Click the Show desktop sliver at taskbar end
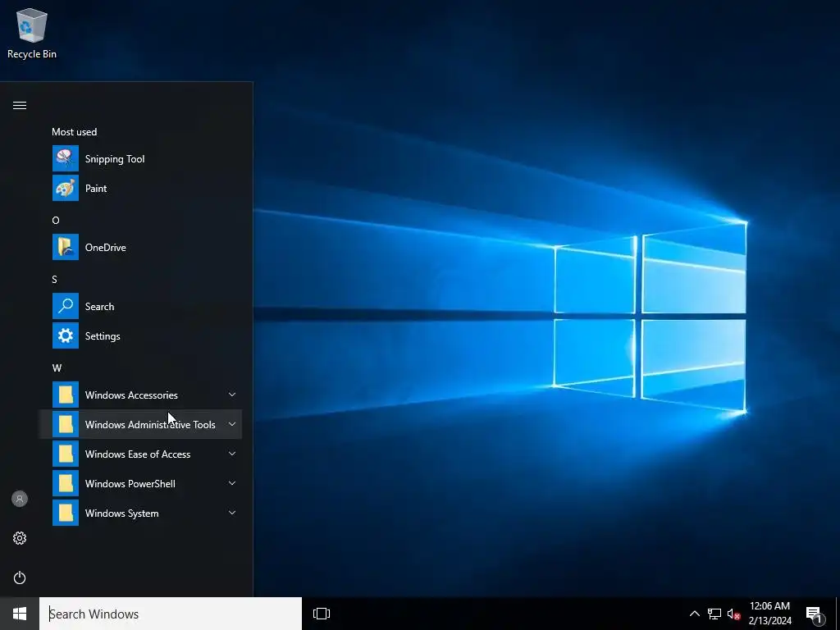Image resolution: width=840 pixels, height=630 pixels. (x=838, y=614)
